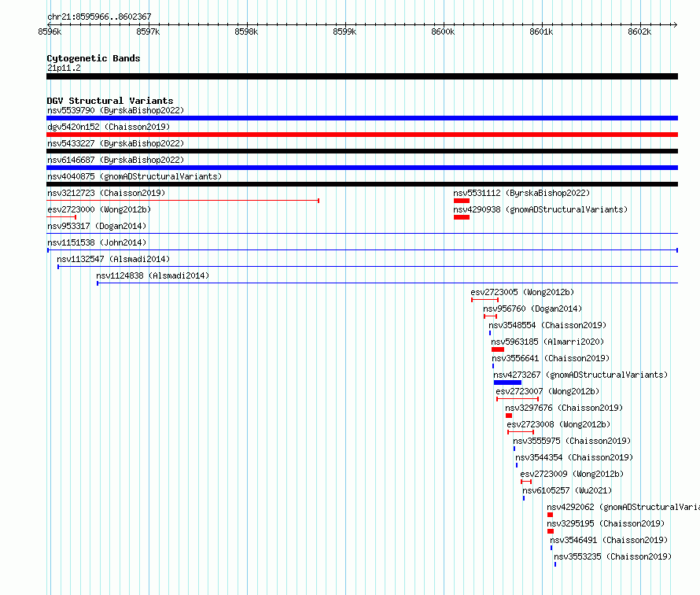Click the Cytogenetic Bands track title
Screen dimensions: 700x595
(x=94, y=58)
